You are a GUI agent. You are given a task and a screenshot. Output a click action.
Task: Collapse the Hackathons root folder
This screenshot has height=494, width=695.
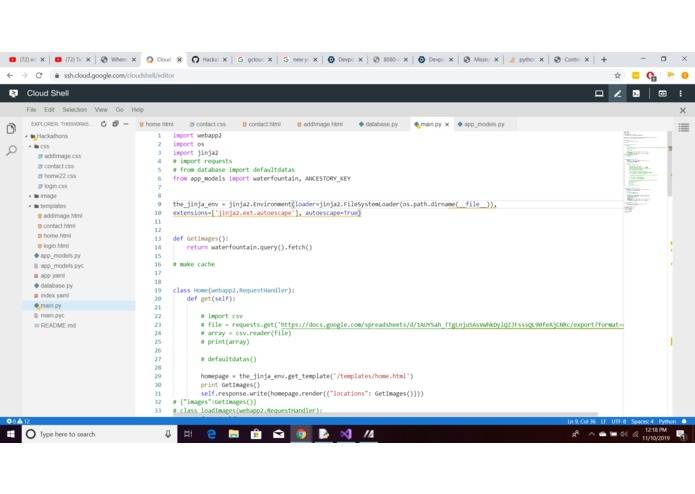[x=27, y=136]
